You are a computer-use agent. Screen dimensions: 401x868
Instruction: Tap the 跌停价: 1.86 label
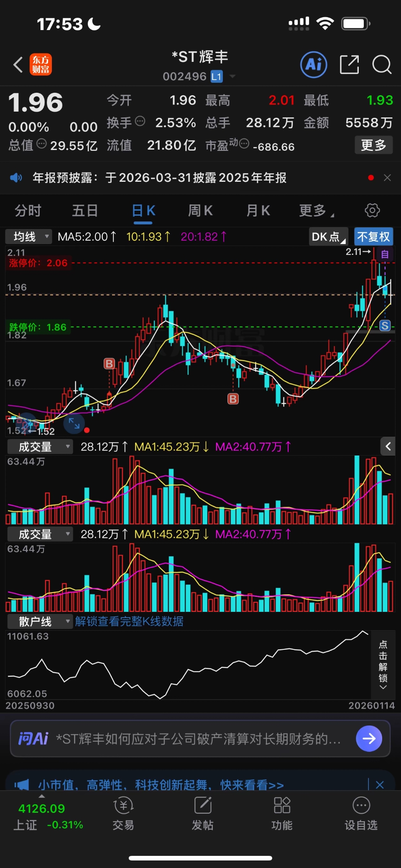(x=38, y=327)
